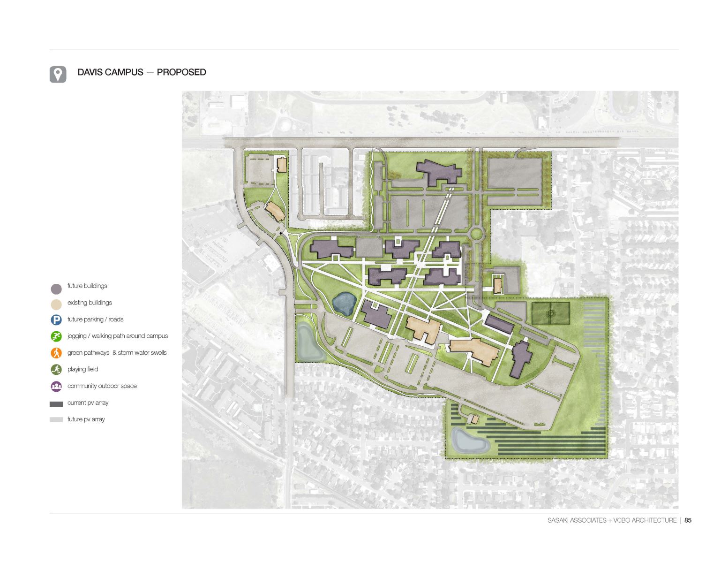Click "SASAKI ASSOCIATES + VCBO ARCHITECTURE" footer text
Viewport: 728px width, 563px height.
(x=612, y=520)
